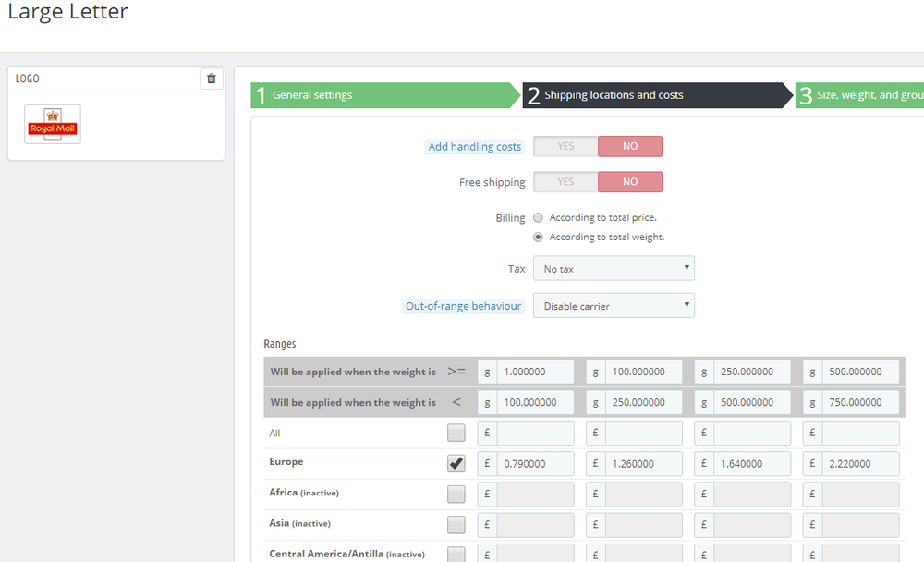Image resolution: width=924 pixels, height=562 pixels.
Task: Delete the carrier logo with trash icon
Action: point(211,79)
